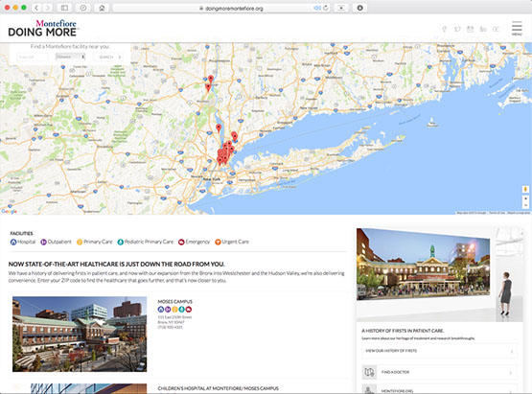Open Montefiore's LinkedIn page icon
The image size is (532, 394).
[x=483, y=29]
